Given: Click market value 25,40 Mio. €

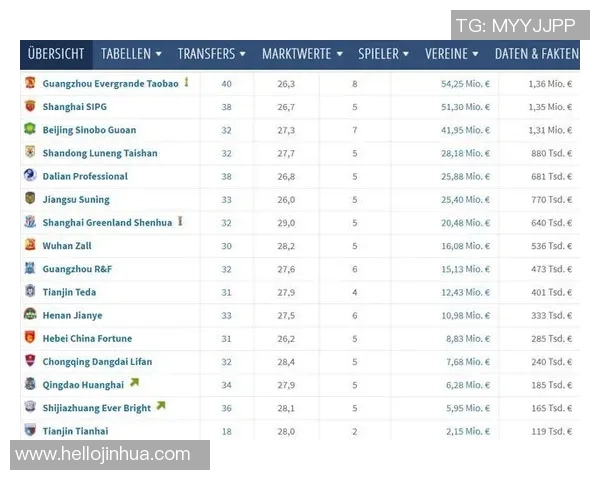Looking at the screenshot, I should (x=465, y=199).
